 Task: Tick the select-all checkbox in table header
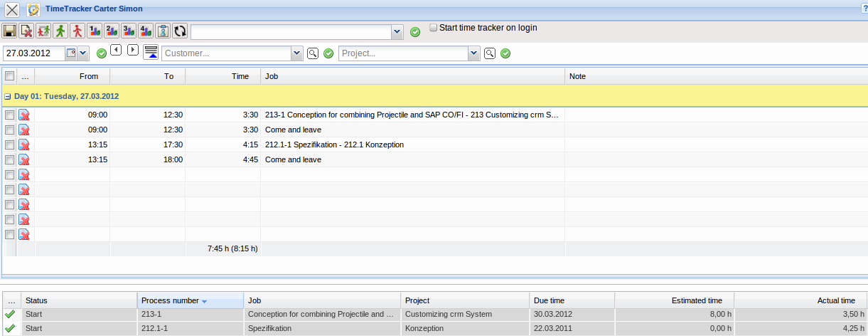pyautogui.click(x=9, y=76)
